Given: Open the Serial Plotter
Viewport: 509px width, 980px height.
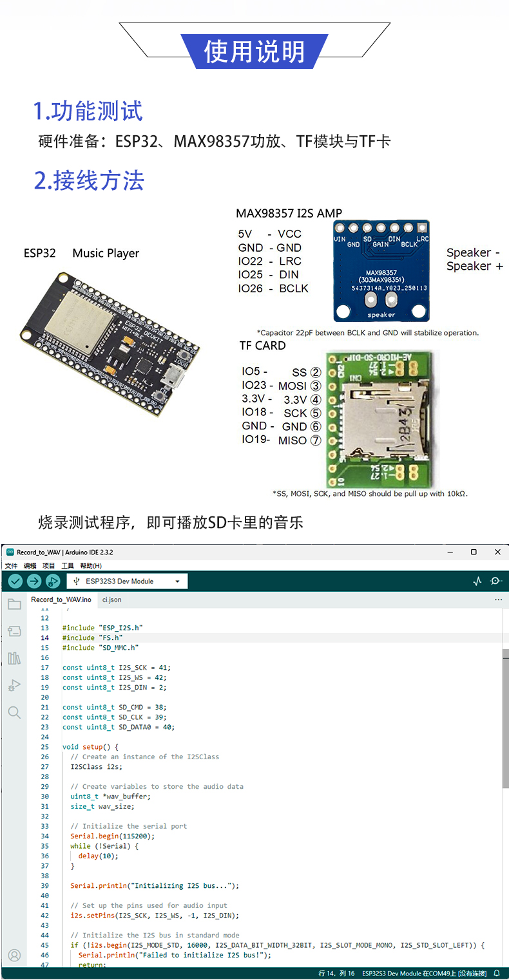Looking at the screenshot, I should coord(477,581).
